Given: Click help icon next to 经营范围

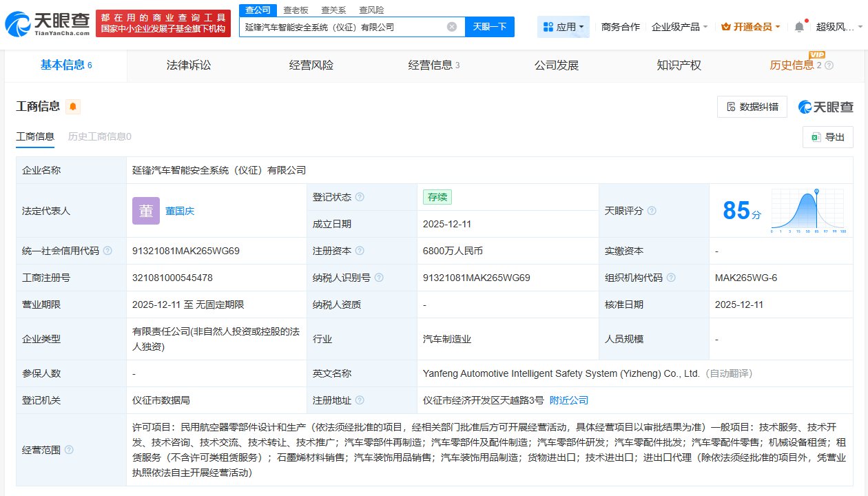Looking at the screenshot, I should click(x=69, y=450).
